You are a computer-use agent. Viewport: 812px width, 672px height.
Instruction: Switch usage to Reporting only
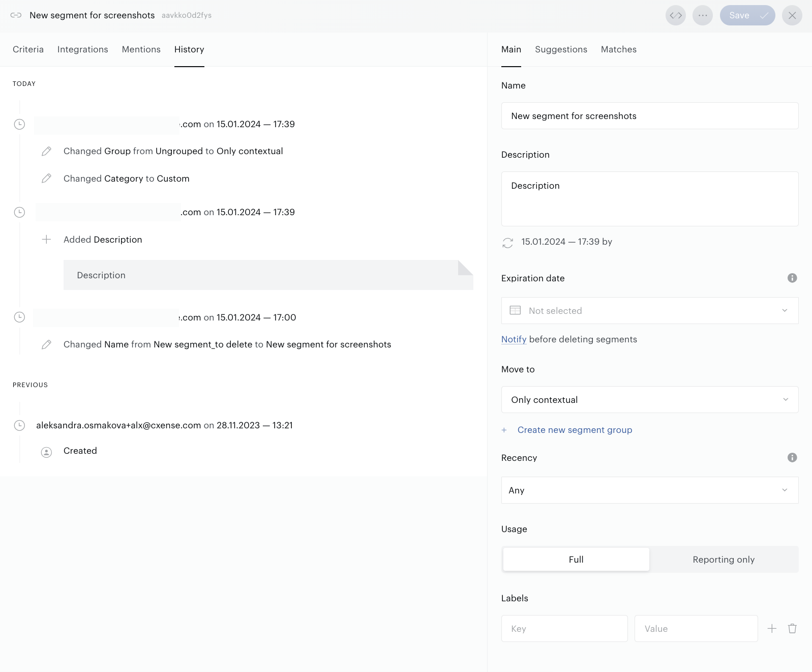pos(724,559)
